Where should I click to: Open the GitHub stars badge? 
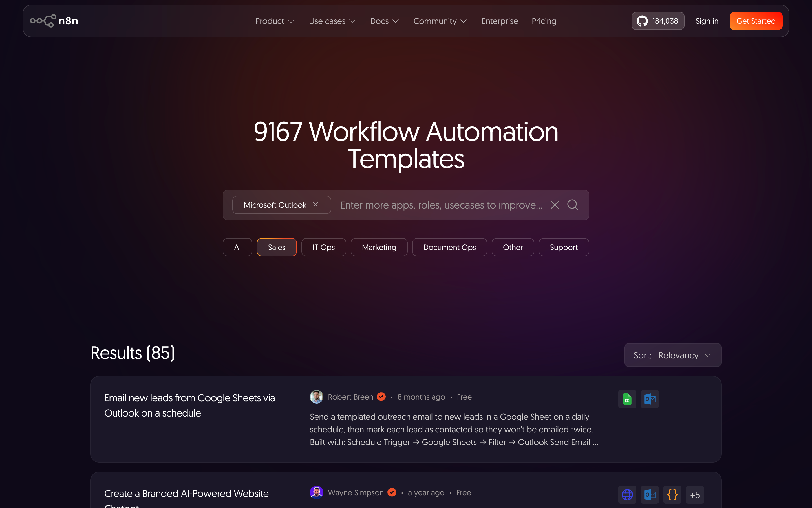(658, 21)
